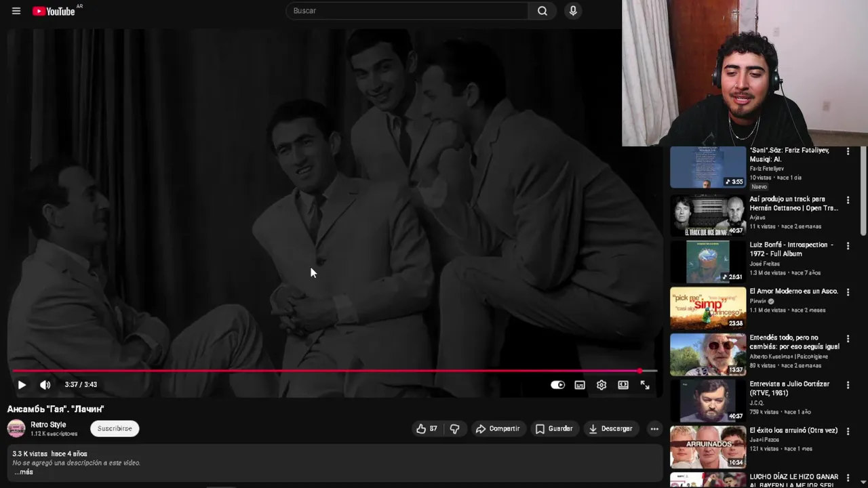This screenshot has height=488, width=868.
Task: Open options for Entendés todo video
Action: [848, 338]
